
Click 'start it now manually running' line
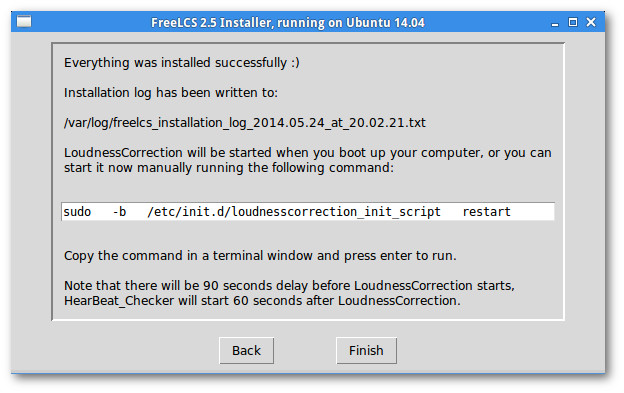coord(229,168)
